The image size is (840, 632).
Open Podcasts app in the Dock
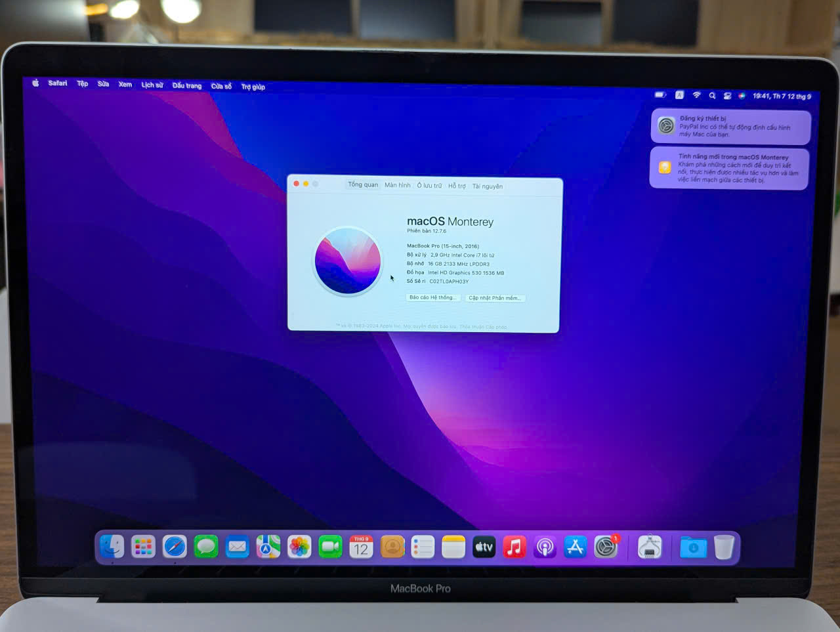(x=545, y=546)
